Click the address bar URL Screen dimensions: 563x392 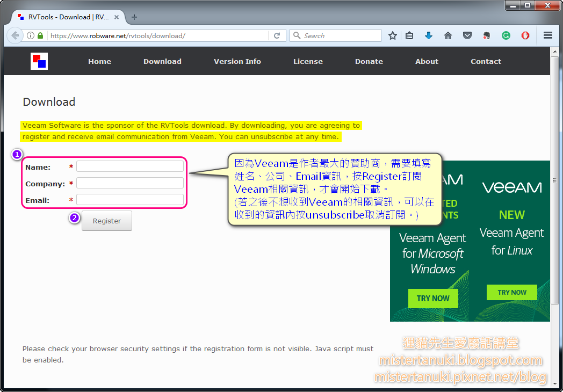pos(118,36)
